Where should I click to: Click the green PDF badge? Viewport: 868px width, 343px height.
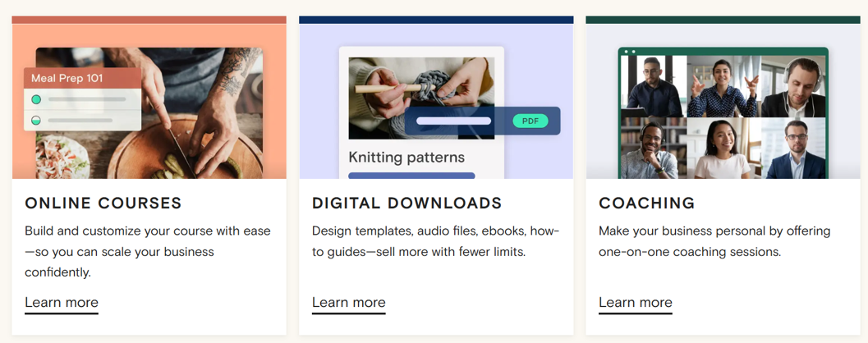coord(530,121)
